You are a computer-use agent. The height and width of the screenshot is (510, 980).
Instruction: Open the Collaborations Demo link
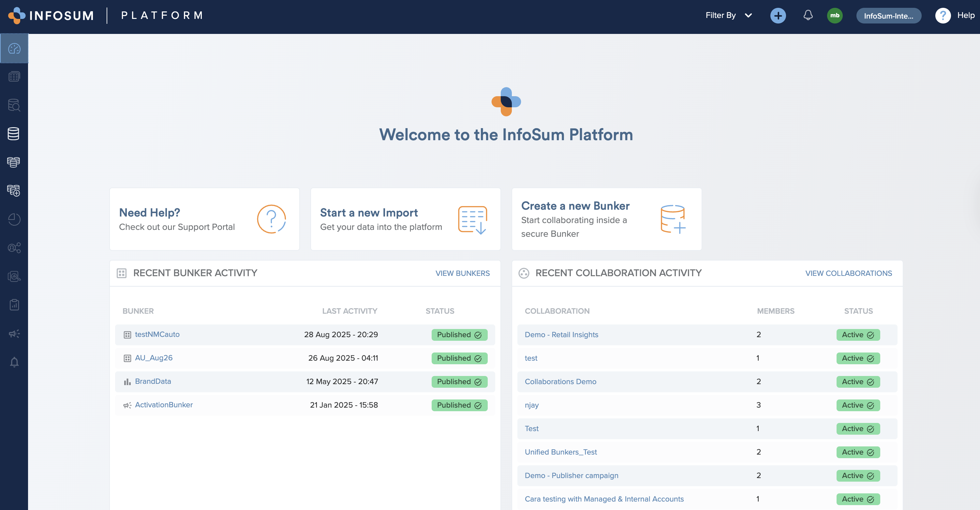pos(560,381)
